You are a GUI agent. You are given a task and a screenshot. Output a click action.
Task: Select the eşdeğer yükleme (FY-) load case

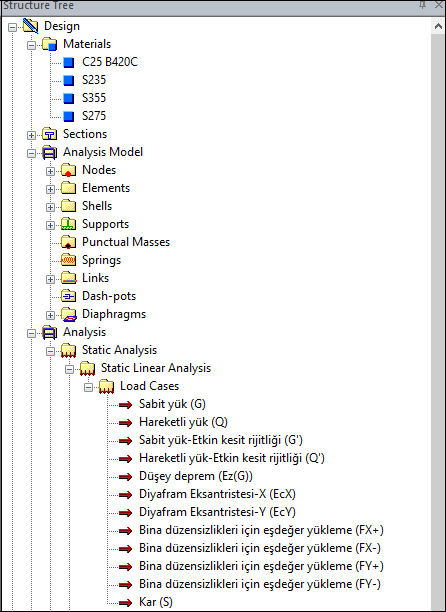260,584
